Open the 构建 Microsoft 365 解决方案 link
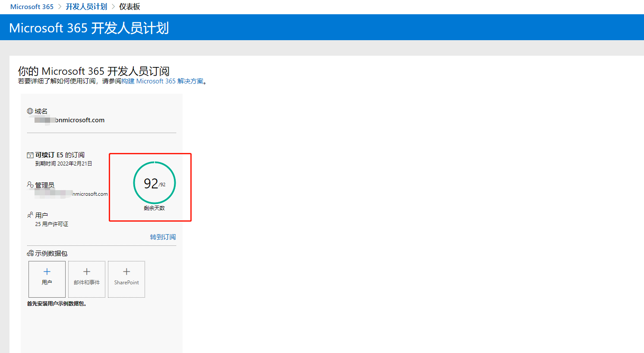 point(162,81)
